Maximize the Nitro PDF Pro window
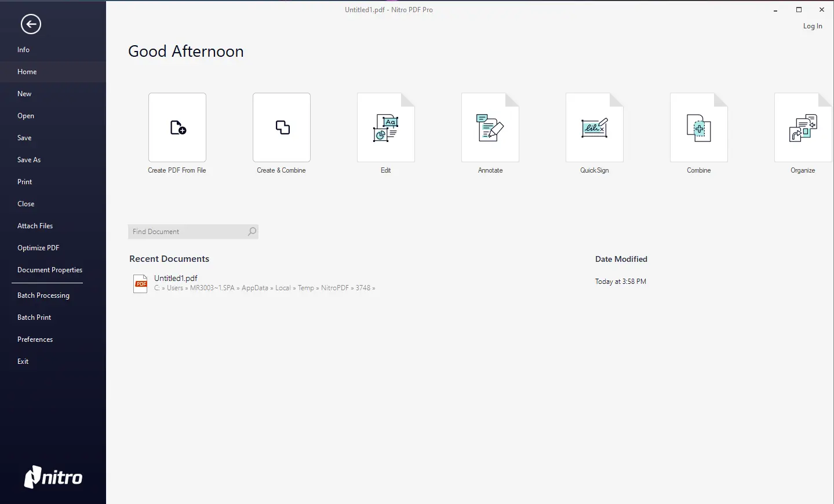 point(799,10)
